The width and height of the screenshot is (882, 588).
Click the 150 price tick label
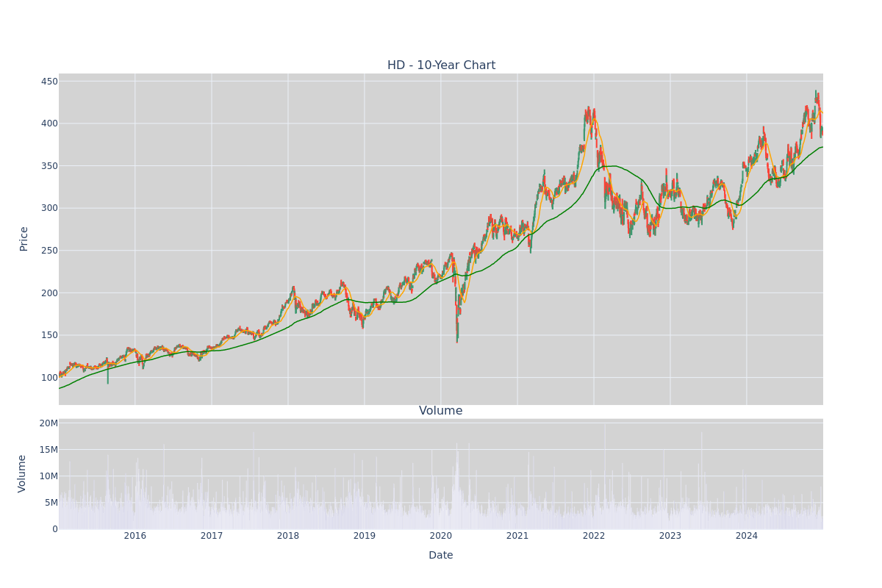pos(49,335)
